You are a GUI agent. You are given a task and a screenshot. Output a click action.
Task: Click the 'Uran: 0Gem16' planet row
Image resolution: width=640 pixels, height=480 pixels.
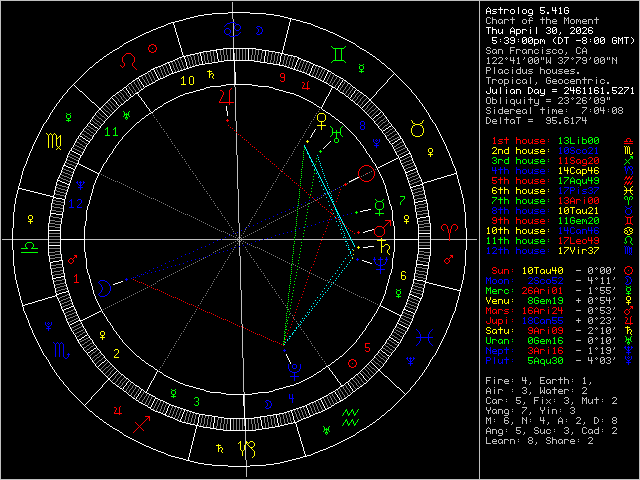click(551, 341)
